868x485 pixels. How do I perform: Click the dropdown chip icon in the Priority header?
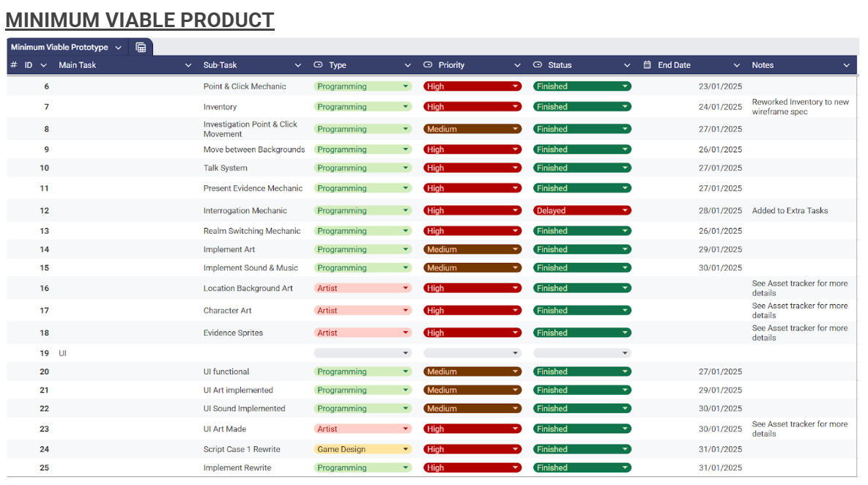[428, 65]
